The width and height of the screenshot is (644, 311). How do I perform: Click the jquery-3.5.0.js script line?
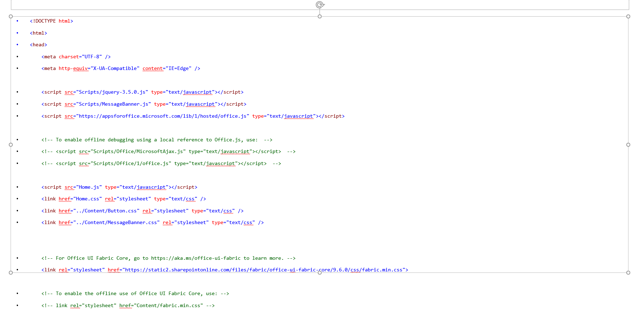coord(142,92)
